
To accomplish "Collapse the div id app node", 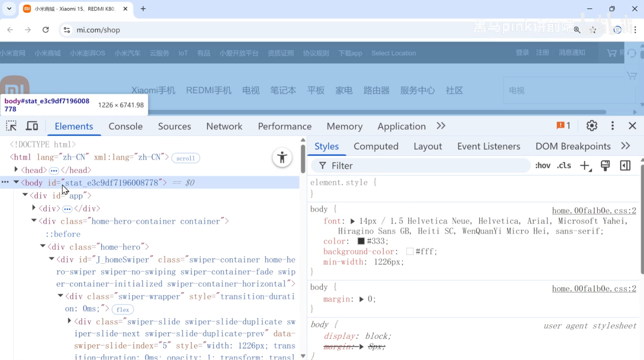I will tap(25, 195).
